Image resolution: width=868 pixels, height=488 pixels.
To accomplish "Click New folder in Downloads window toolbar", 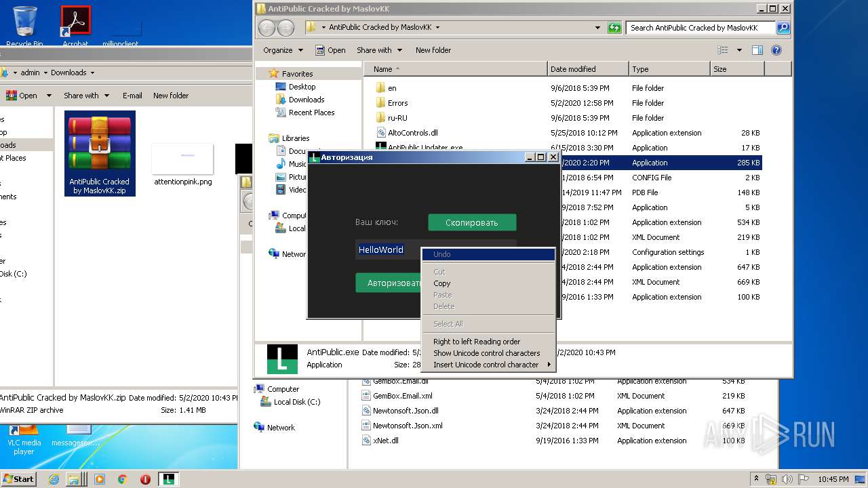I will coord(171,96).
